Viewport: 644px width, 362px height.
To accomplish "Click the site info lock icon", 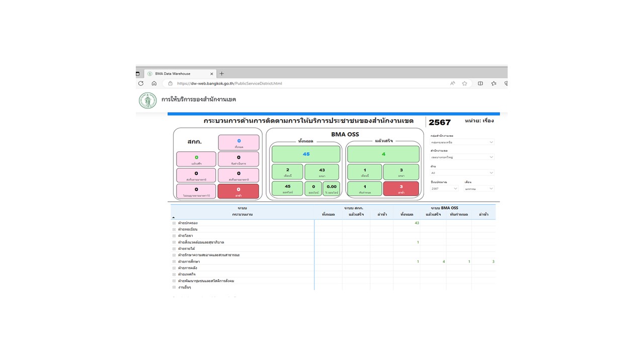I will click(170, 83).
